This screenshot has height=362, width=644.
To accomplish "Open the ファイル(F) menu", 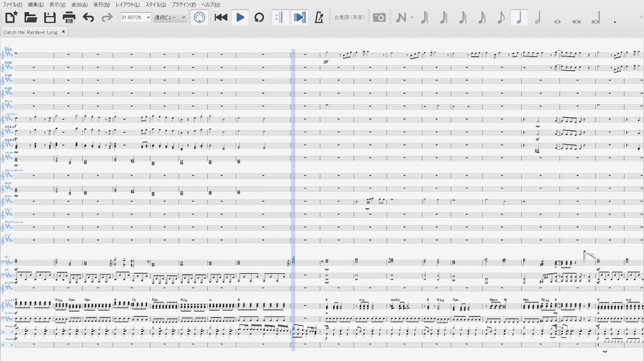I will tap(12, 5).
